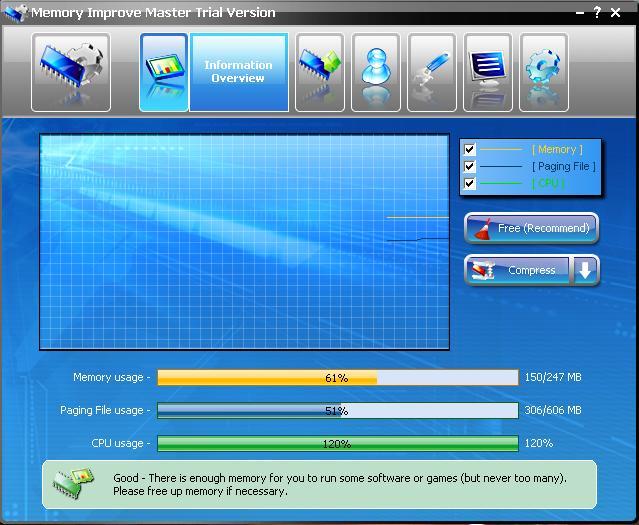Uncheck the Memory graph line checkbox
This screenshot has height=525, width=639.
click(x=469, y=149)
